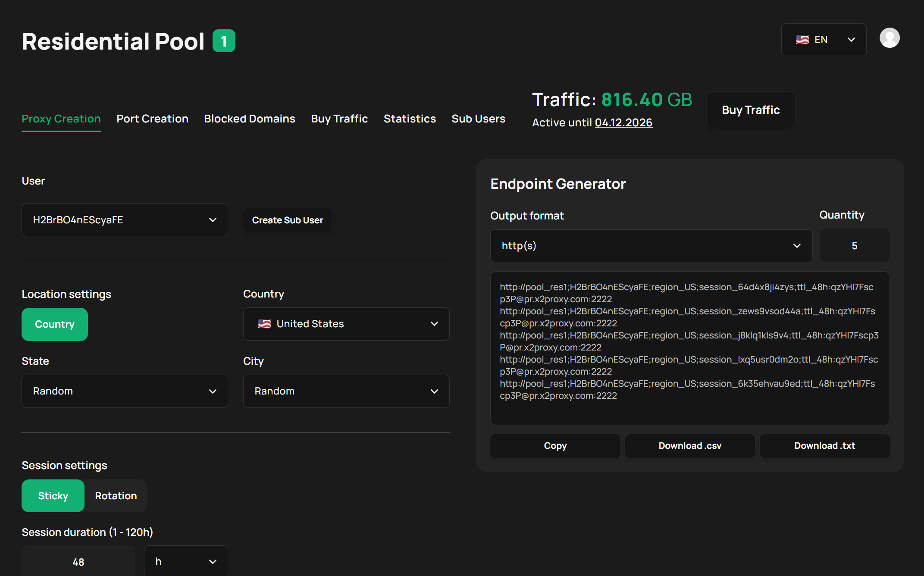
Task: Click the endpoint with session_j8klq1kls9v4
Action: [689, 341]
